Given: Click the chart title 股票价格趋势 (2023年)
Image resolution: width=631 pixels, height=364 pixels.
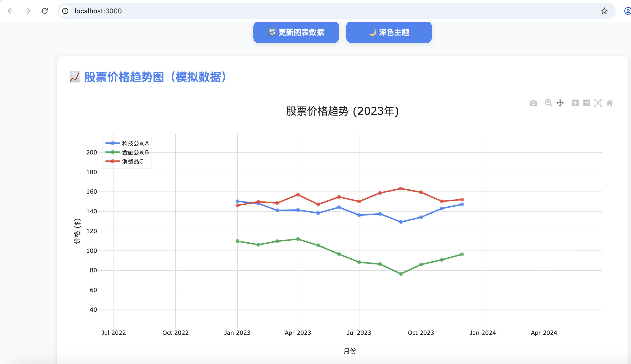Looking at the screenshot, I should (x=342, y=111).
